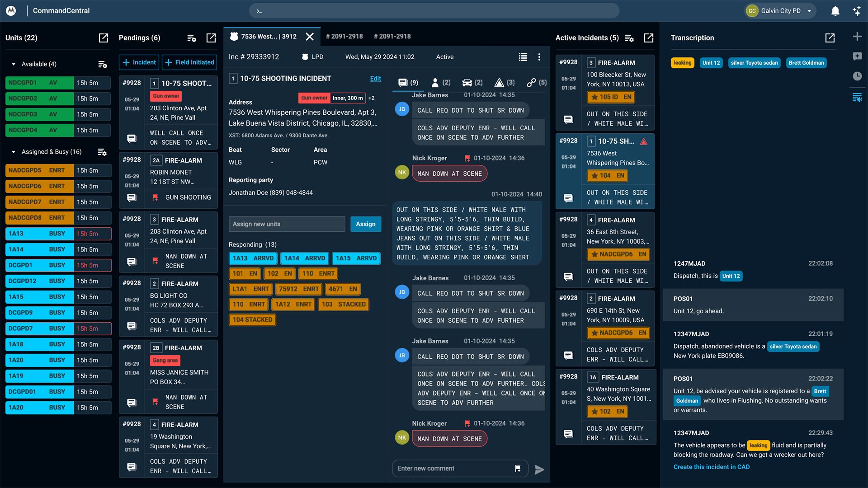Select green NDCGPD1 available unit
This screenshot has height=488, width=868.
pyautogui.click(x=40, y=83)
